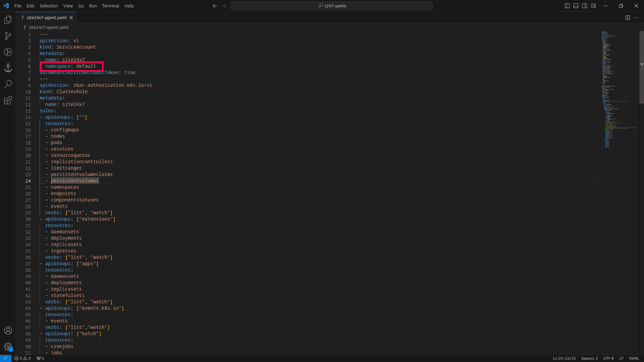Open the Source Control view
The height and width of the screenshot is (362, 644).
(x=8, y=36)
